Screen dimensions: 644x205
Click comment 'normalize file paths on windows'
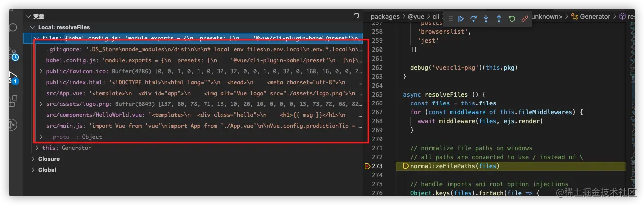point(472,148)
